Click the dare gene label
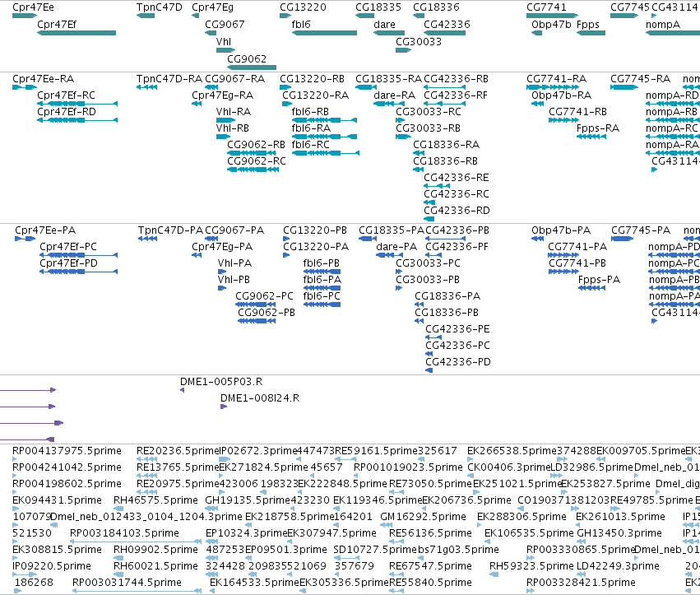The image size is (700, 595). 385,25
